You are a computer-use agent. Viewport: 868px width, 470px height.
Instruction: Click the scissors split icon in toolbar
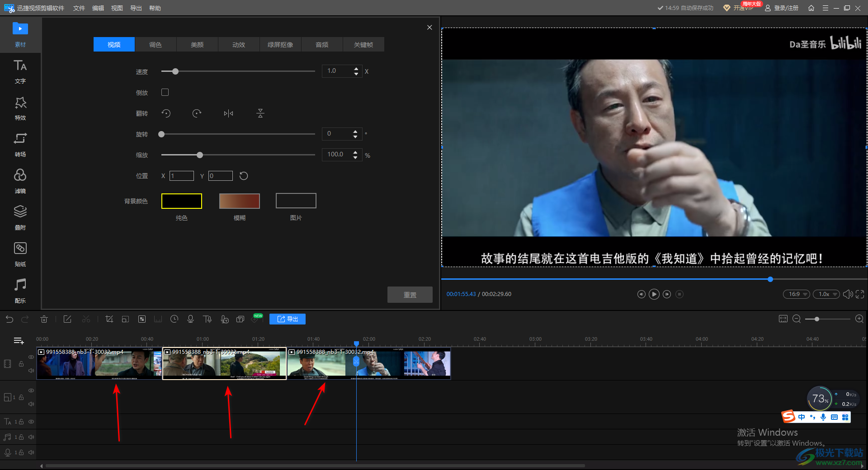pyautogui.click(x=86, y=319)
